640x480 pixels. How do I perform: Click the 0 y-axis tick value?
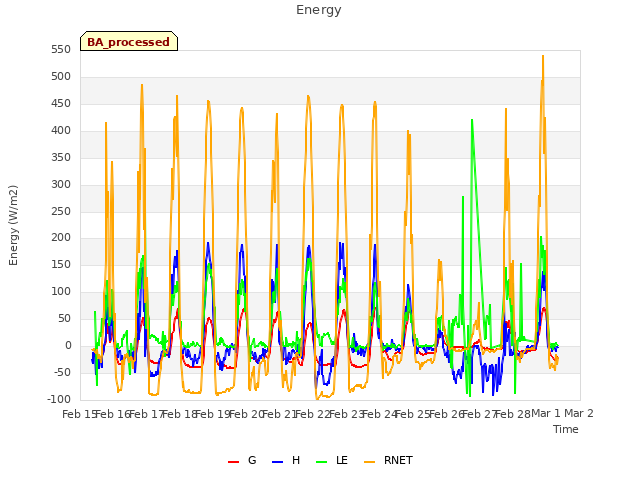click(x=68, y=346)
